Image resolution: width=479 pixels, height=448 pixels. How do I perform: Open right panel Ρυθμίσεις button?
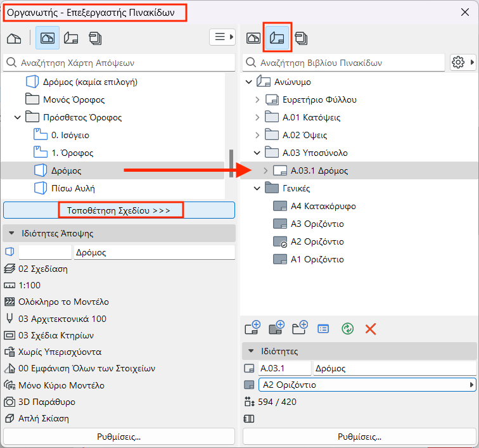click(359, 437)
